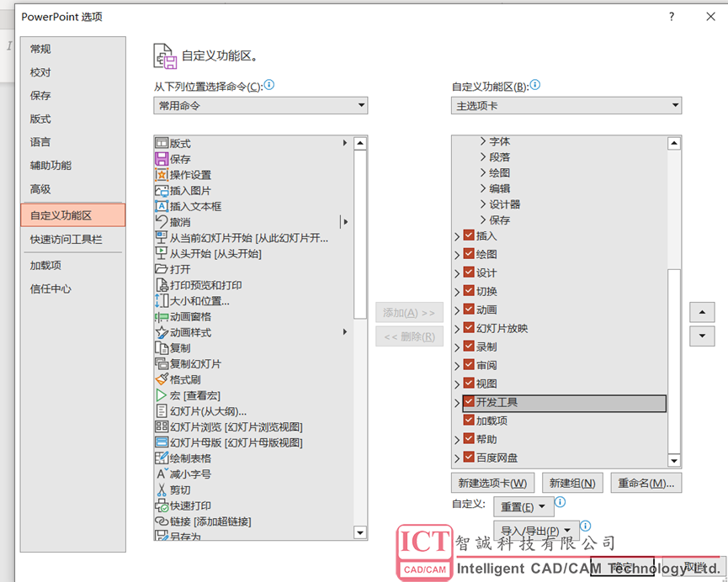
Task: Toggle the 加载项 (Add-ins) checkbox
Action: [x=469, y=421]
